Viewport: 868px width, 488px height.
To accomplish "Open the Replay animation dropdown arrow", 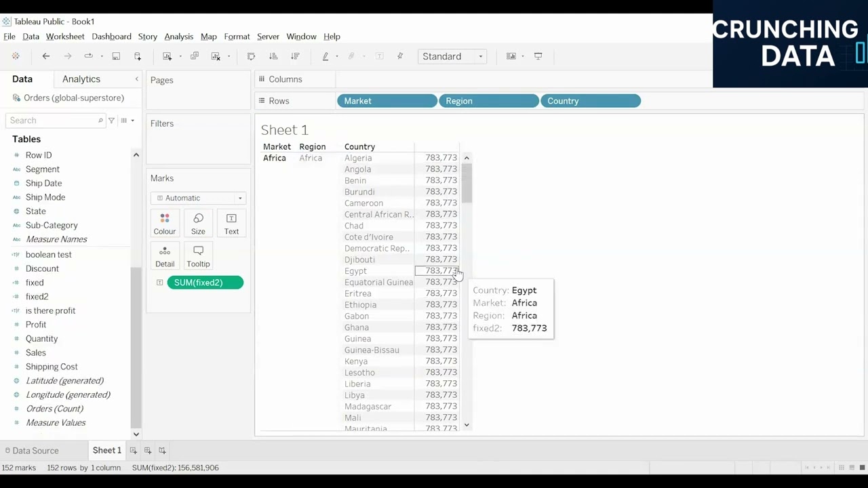I will 101,56.
